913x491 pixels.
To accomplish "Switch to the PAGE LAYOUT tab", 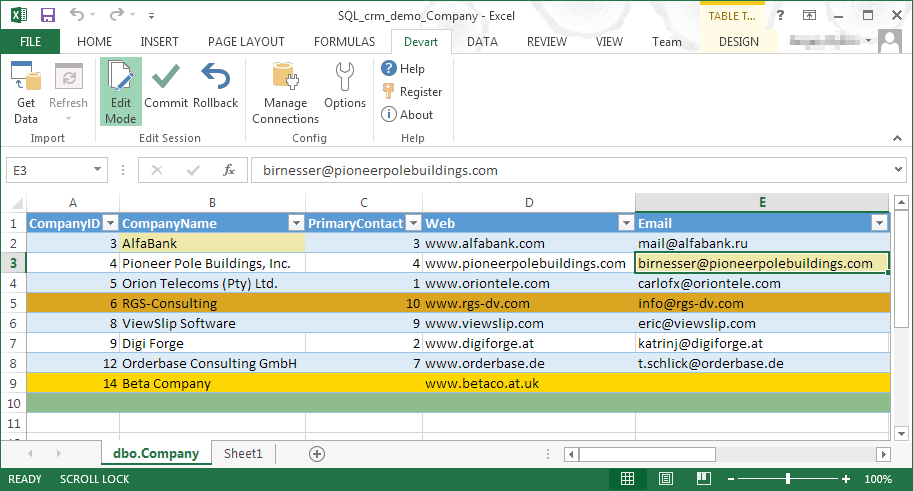I will (246, 42).
